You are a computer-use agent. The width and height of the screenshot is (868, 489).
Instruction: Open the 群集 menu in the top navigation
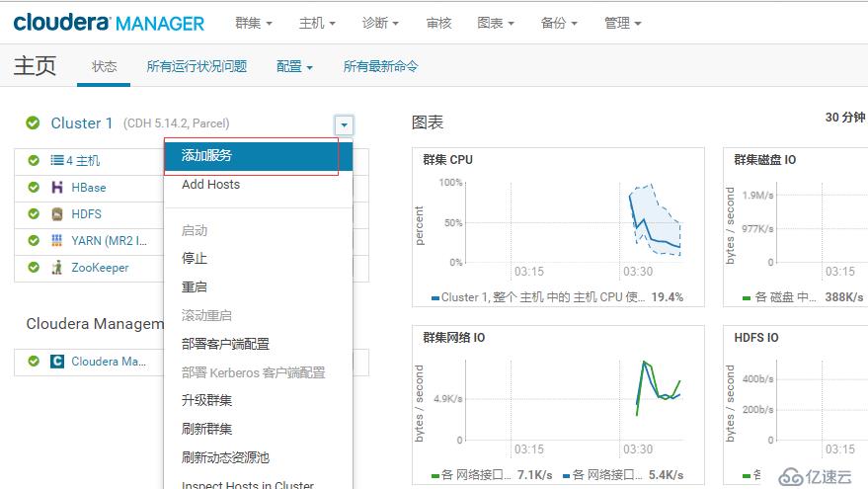pyautogui.click(x=254, y=24)
